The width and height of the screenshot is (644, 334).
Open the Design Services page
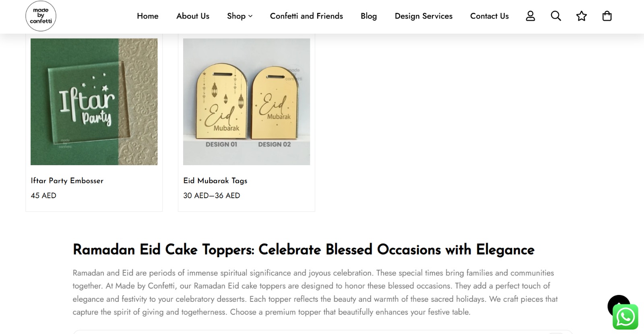(423, 16)
